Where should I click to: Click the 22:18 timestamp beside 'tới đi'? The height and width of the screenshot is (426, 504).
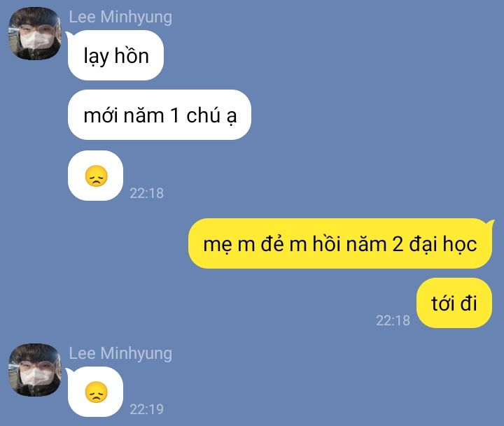[393, 320]
